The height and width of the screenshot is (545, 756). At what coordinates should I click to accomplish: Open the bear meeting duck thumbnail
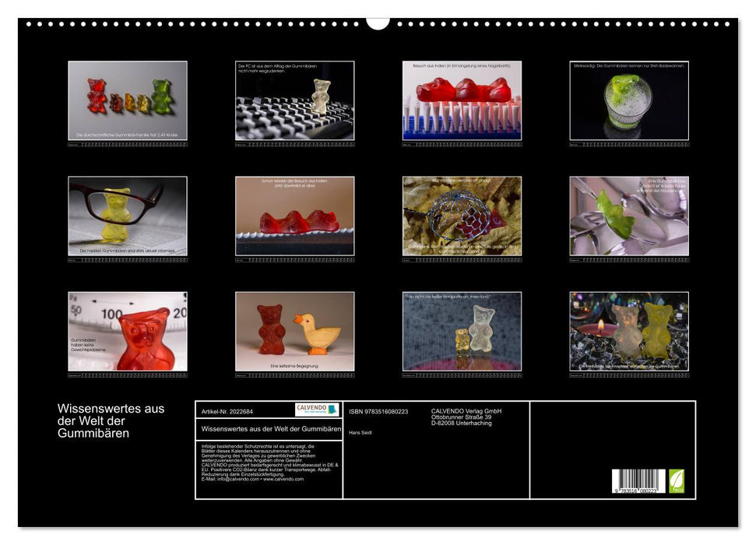[294, 331]
